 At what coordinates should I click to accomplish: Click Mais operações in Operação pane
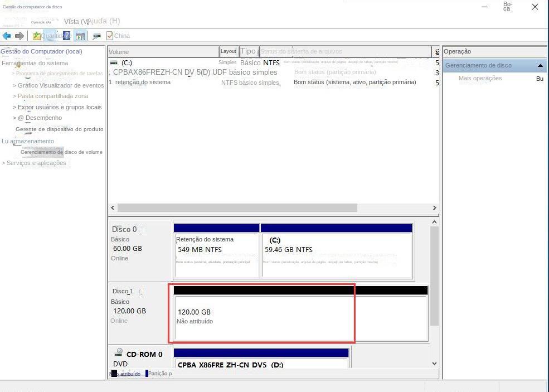[480, 78]
